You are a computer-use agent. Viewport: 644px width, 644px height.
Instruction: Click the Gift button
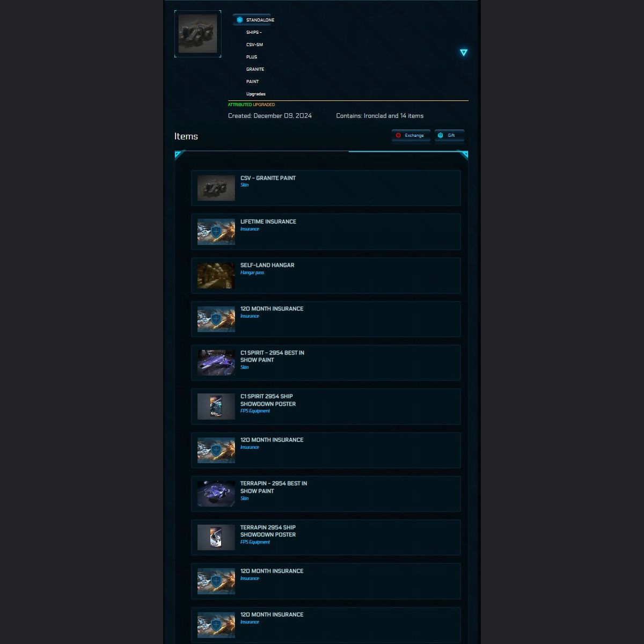point(449,135)
